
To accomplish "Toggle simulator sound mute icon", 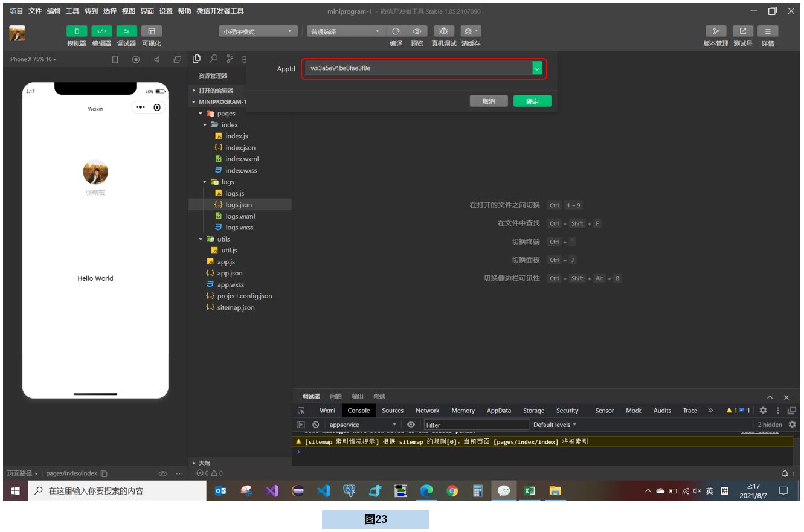I will 156,59.
